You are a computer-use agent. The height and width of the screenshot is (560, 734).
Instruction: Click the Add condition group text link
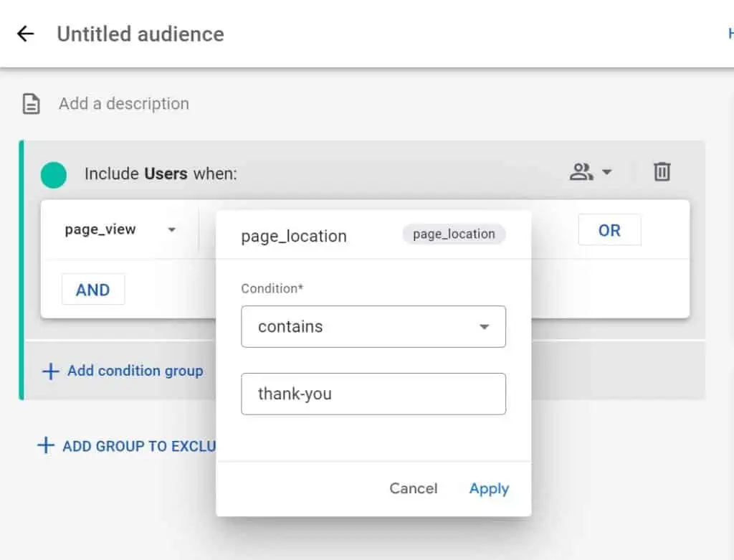(135, 371)
